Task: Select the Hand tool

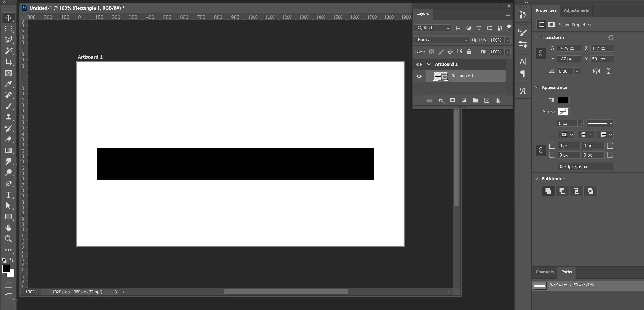Action: (8, 228)
